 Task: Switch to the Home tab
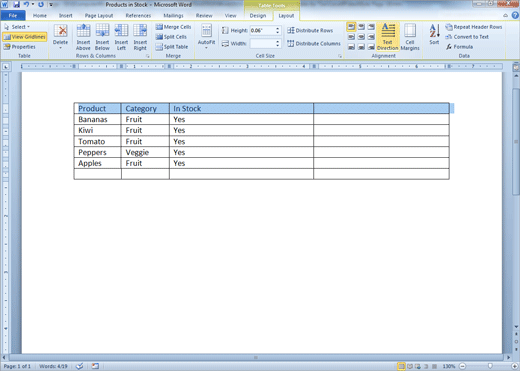[x=40, y=16]
